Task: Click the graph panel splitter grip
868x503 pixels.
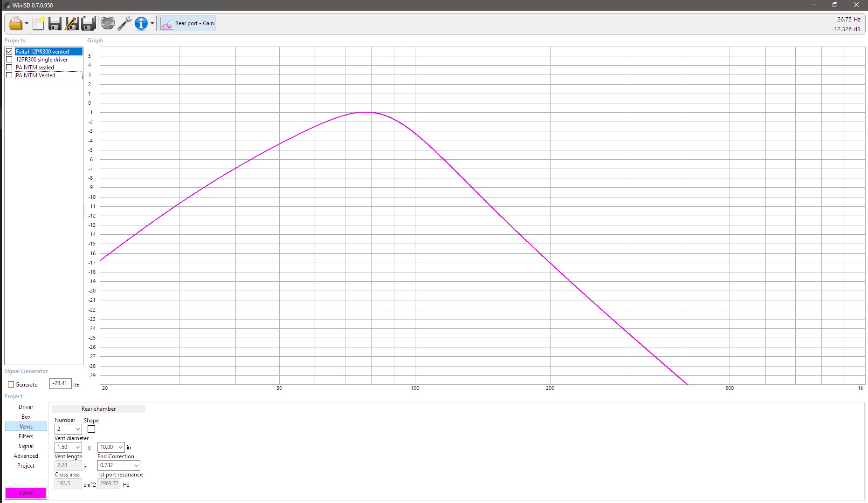Action: point(85,212)
